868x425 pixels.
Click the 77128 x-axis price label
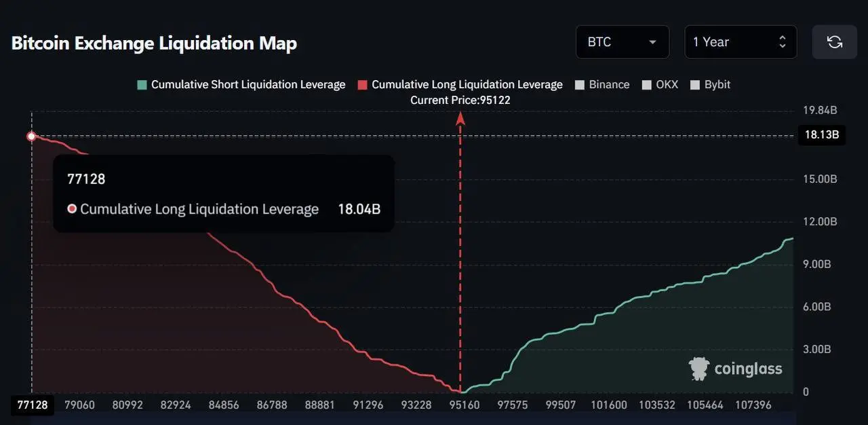click(x=33, y=405)
